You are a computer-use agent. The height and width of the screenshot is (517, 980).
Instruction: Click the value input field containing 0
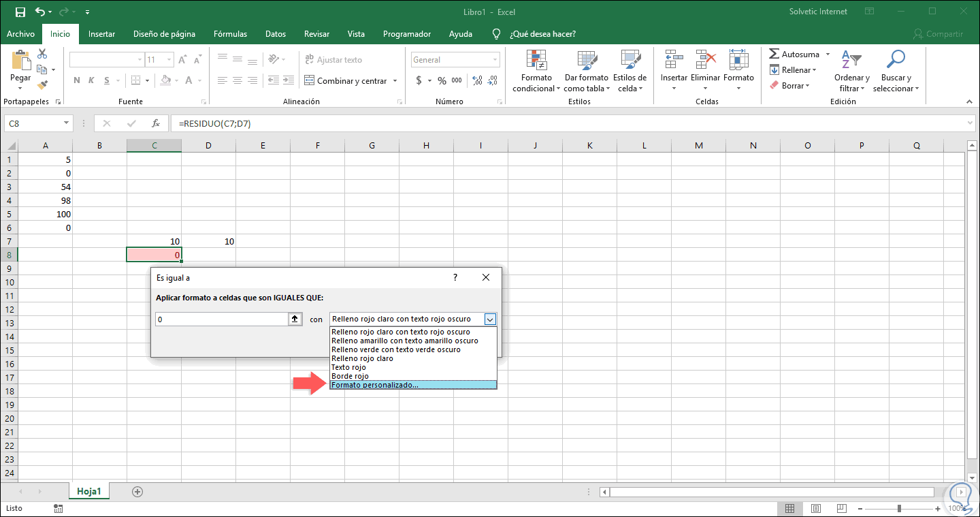point(221,319)
